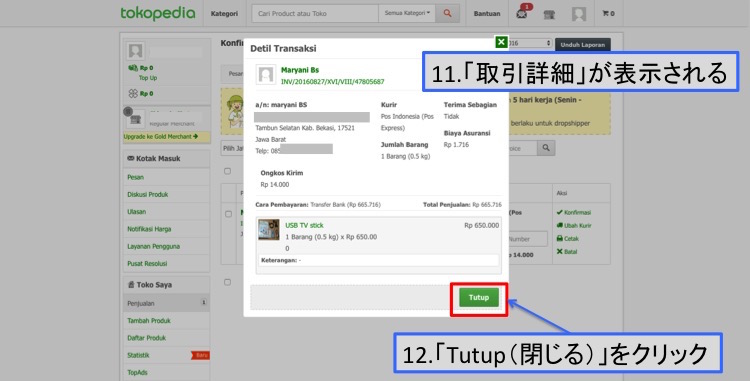The height and width of the screenshot is (381, 750).
Task: Click Konfirmasi action in order row
Action: [x=574, y=212]
